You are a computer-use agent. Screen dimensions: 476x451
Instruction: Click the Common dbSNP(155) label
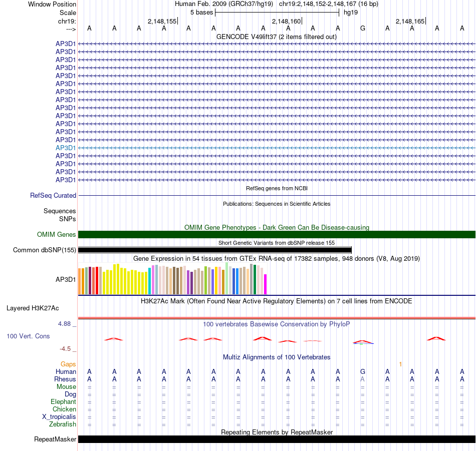pos(45,250)
